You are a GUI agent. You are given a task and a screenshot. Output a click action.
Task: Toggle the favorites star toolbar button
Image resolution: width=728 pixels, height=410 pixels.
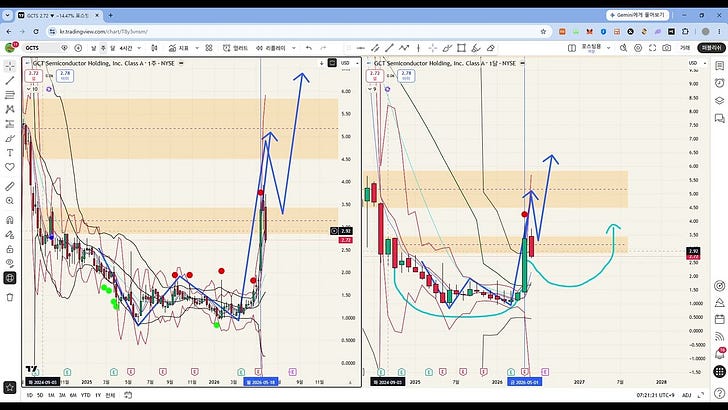(10, 387)
